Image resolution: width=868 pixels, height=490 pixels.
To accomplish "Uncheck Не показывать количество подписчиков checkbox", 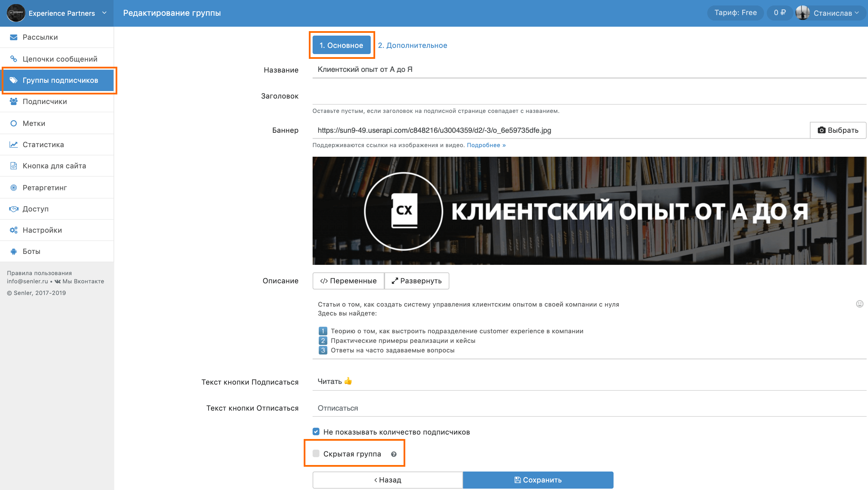I will point(316,432).
